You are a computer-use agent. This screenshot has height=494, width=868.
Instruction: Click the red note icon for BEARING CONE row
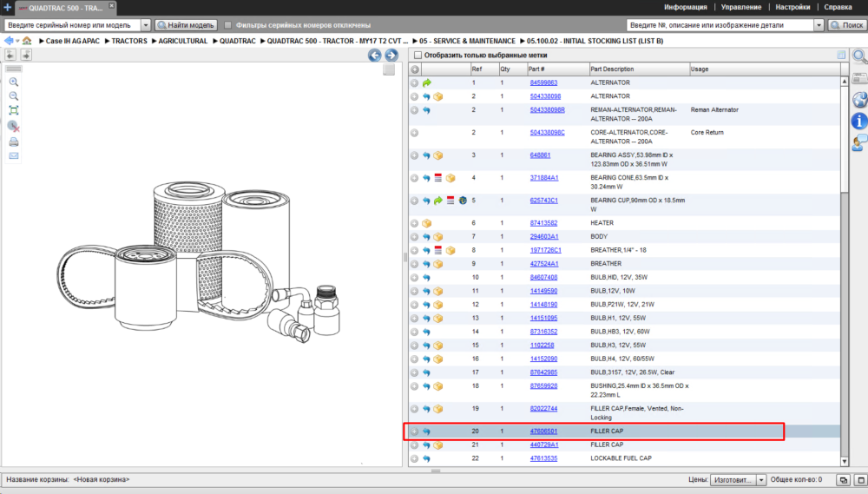pos(437,178)
